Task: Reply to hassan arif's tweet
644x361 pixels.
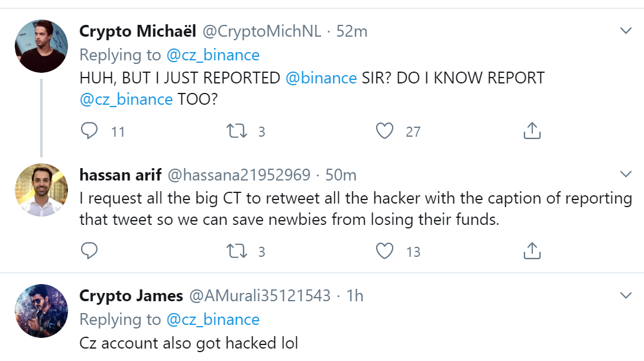Action: pos(89,251)
